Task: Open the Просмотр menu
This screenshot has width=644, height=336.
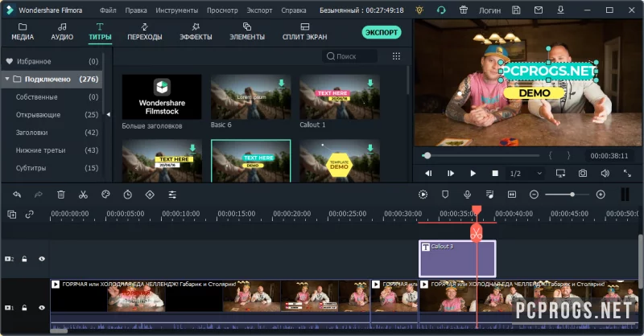Action: pos(222,10)
